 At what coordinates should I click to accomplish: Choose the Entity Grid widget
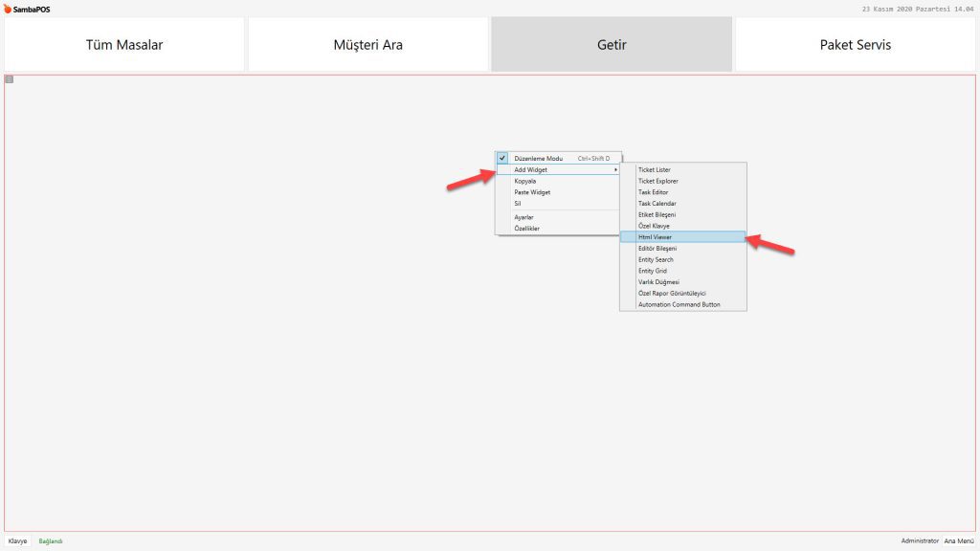tap(652, 271)
